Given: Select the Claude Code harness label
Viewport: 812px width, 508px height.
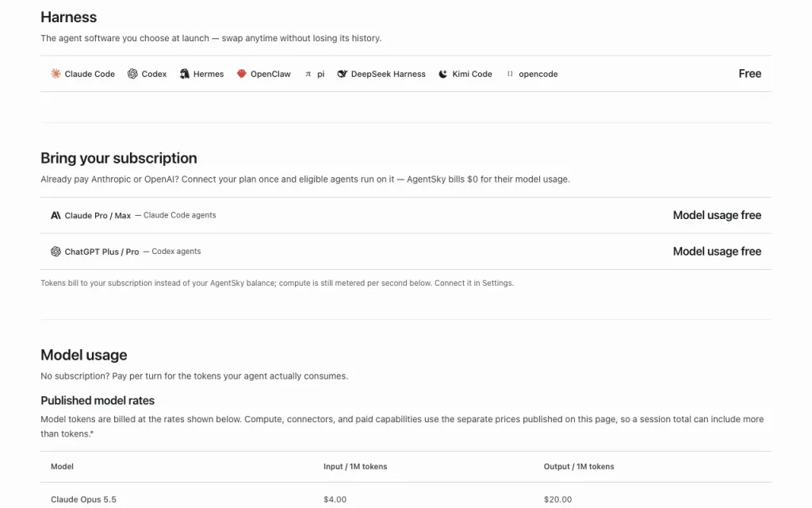Looking at the screenshot, I should tap(90, 74).
